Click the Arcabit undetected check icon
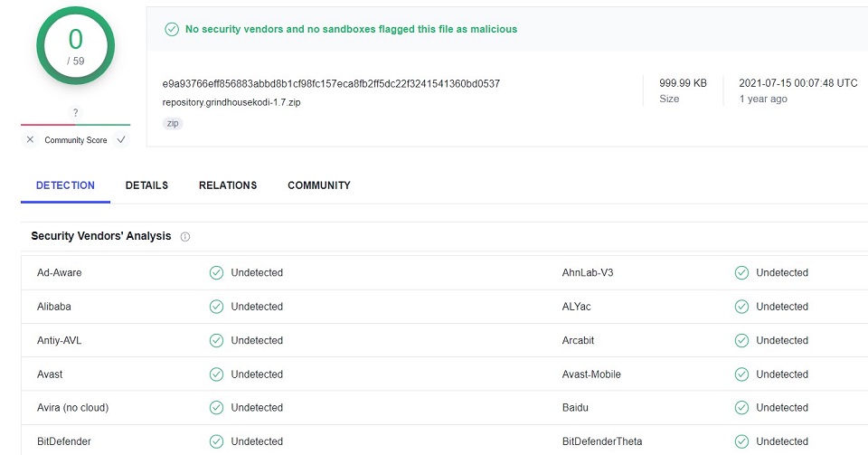Image resolution: width=868 pixels, height=455 pixels. (x=741, y=340)
